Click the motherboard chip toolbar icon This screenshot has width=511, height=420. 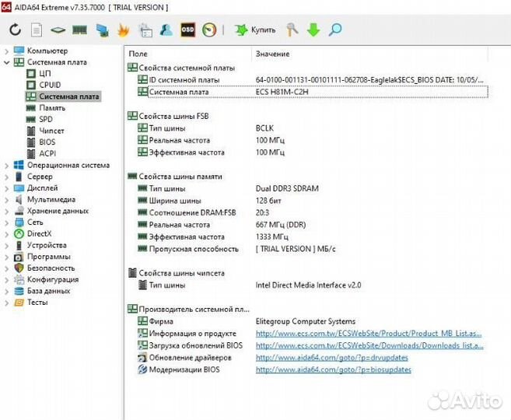coord(58,30)
